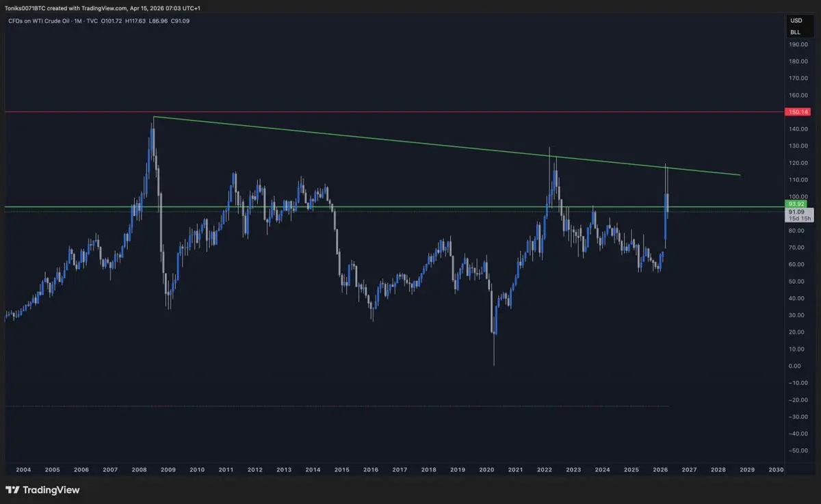Click the O101.72 open value
The height and width of the screenshot is (504, 821).
click(112, 21)
